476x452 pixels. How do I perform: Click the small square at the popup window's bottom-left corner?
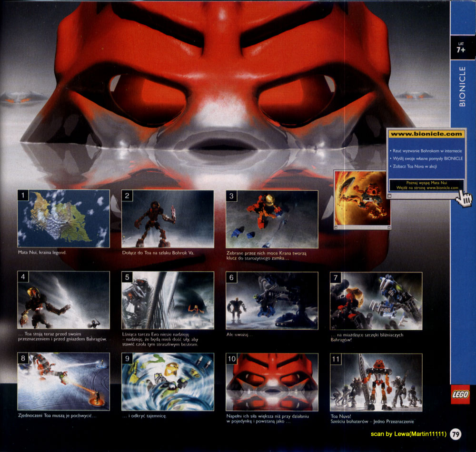point(390,196)
